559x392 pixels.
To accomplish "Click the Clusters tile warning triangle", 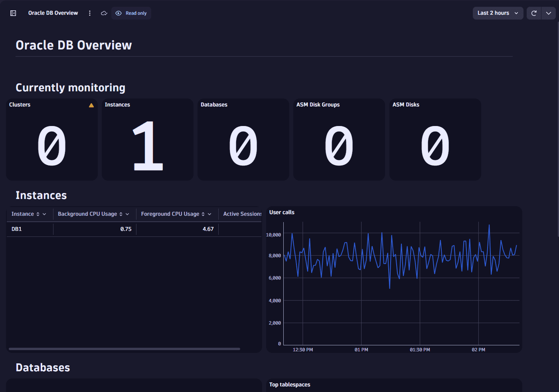I will (91, 105).
